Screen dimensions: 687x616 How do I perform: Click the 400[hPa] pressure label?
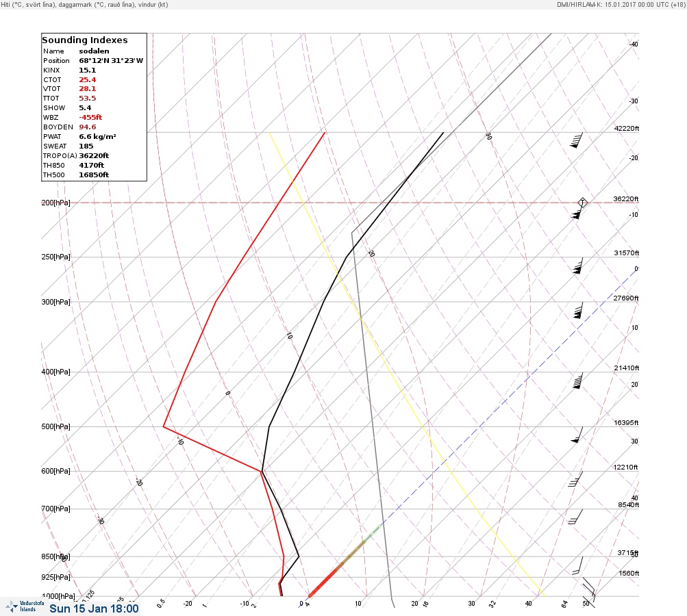[55, 372]
